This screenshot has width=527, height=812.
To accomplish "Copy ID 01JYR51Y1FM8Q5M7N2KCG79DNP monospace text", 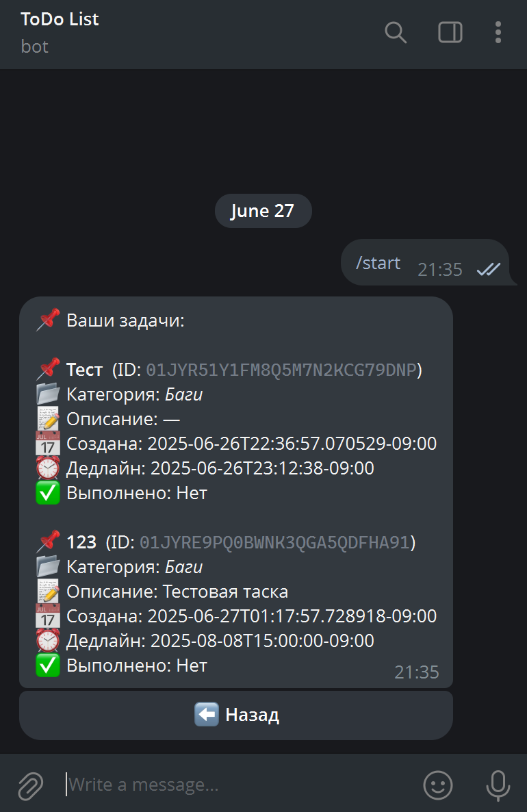I will (x=281, y=370).
